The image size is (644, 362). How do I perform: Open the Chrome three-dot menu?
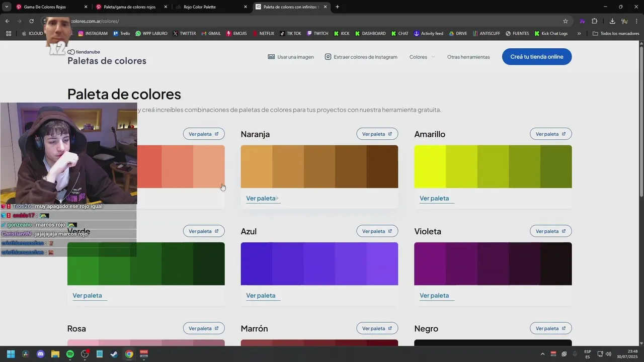click(x=636, y=21)
